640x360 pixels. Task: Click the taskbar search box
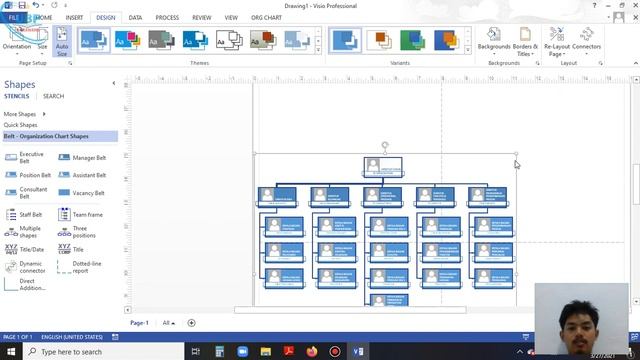coord(104,351)
